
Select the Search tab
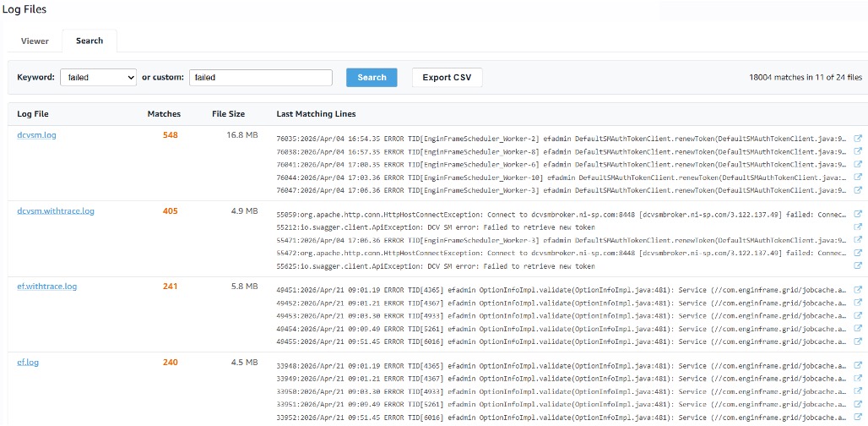pyautogui.click(x=90, y=41)
